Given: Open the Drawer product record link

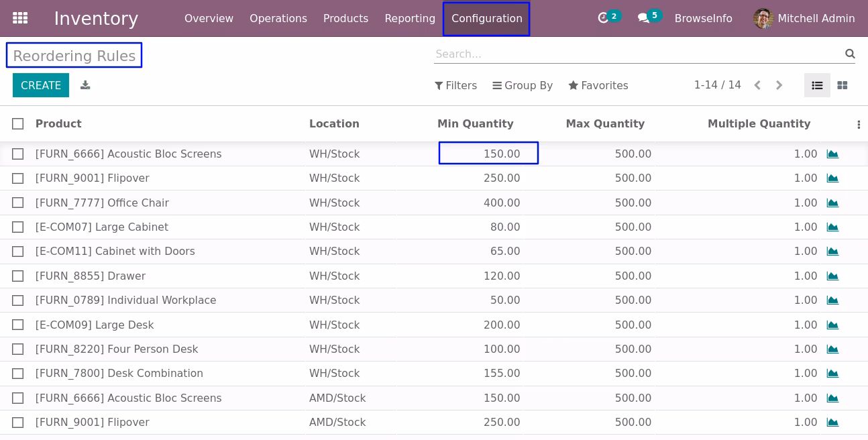Looking at the screenshot, I should point(91,276).
